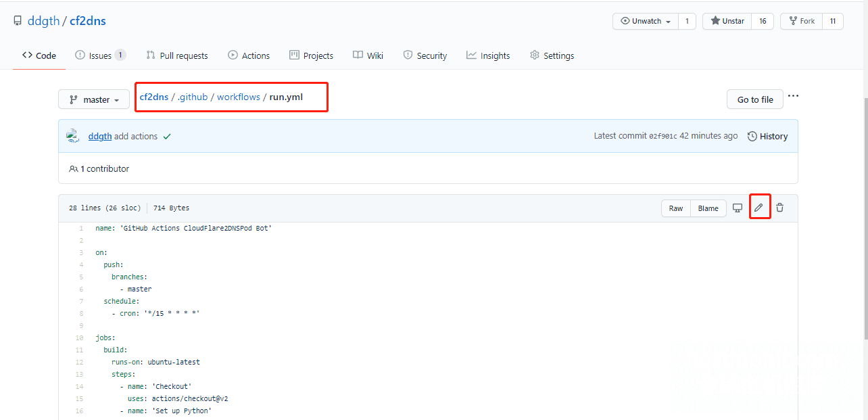Open the Blame view
This screenshot has height=420, width=868.
[x=708, y=208]
